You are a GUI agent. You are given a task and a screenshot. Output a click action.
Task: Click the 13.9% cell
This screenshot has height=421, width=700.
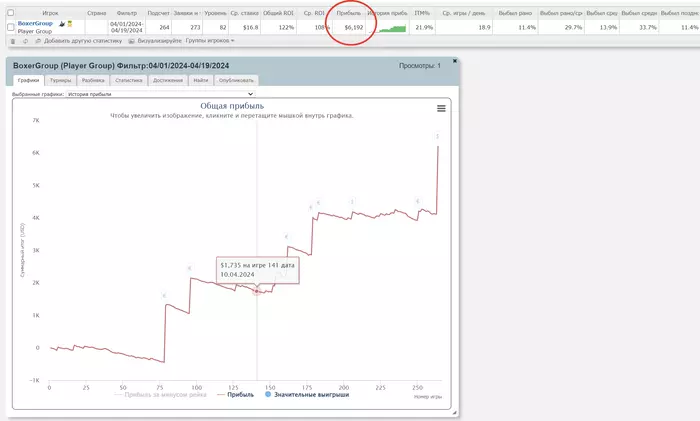point(602,27)
